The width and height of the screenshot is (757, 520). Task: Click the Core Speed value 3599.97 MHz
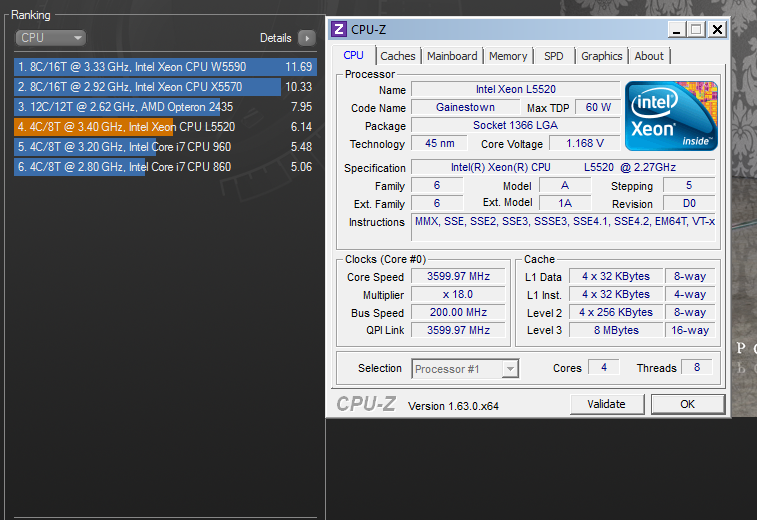click(458, 276)
